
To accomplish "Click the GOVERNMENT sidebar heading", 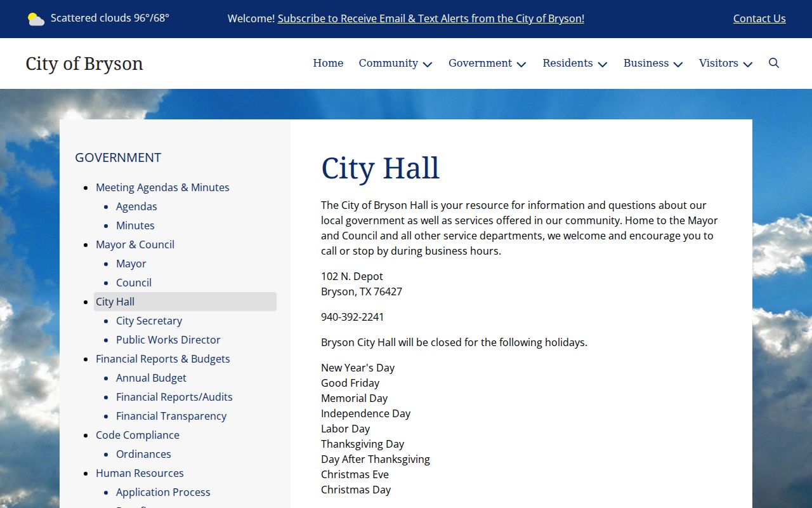I will pyautogui.click(x=118, y=157).
